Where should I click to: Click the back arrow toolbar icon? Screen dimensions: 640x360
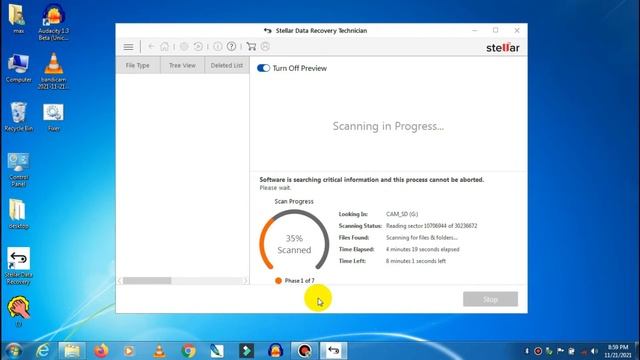click(151, 47)
